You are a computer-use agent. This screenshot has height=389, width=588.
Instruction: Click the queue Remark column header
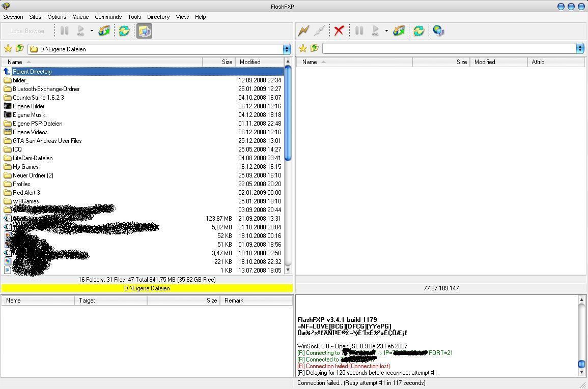[256, 301]
